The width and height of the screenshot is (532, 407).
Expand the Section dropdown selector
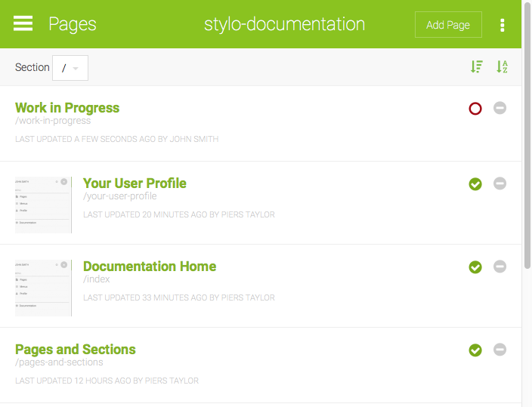click(x=70, y=68)
